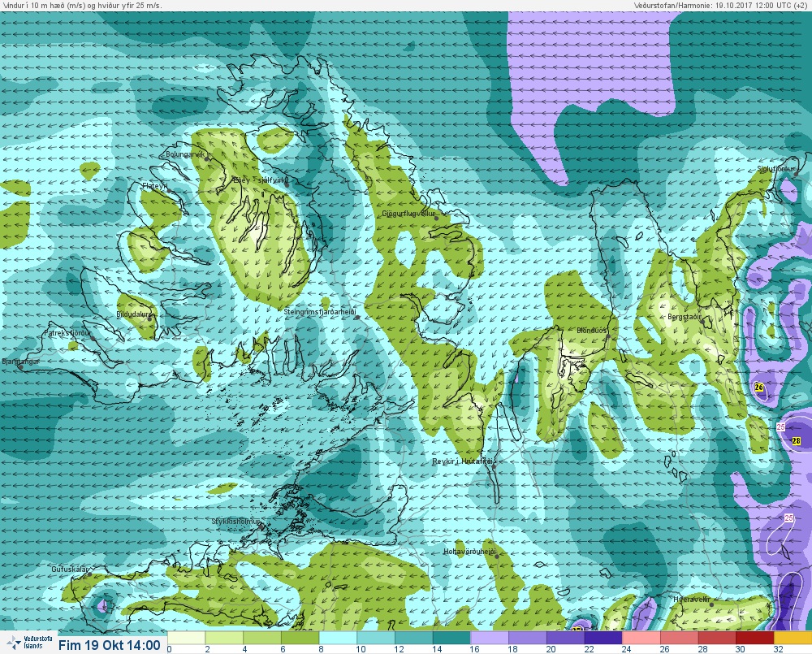
Task: Click the Bolungarvík station label
Action: [185, 154]
